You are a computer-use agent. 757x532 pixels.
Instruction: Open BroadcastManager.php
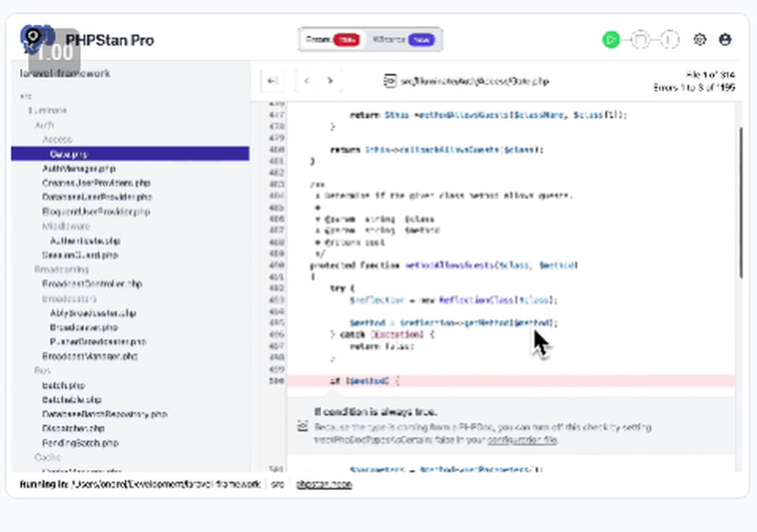90,356
